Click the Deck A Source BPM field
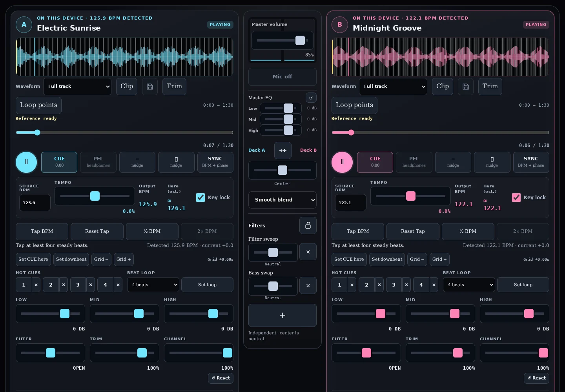565x392 pixels. click(x=35, y=203)
